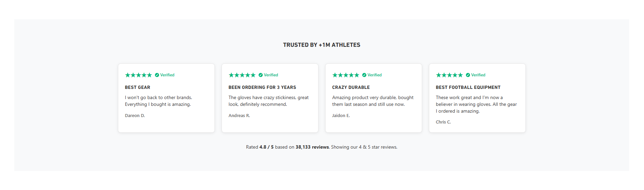Open the 'Been Ordering for 3 Years' review
This screenshot has height=190, width=644.
click(262, 88)
